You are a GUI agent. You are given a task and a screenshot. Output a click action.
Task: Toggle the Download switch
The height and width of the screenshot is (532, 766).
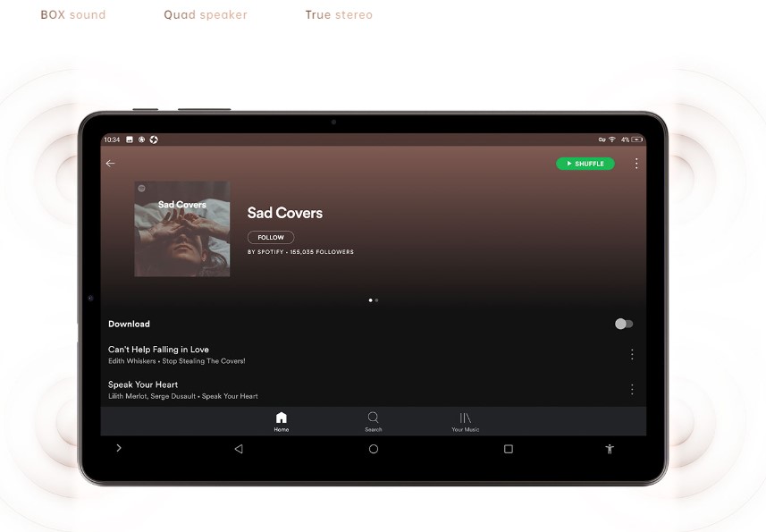pos(624,324)
